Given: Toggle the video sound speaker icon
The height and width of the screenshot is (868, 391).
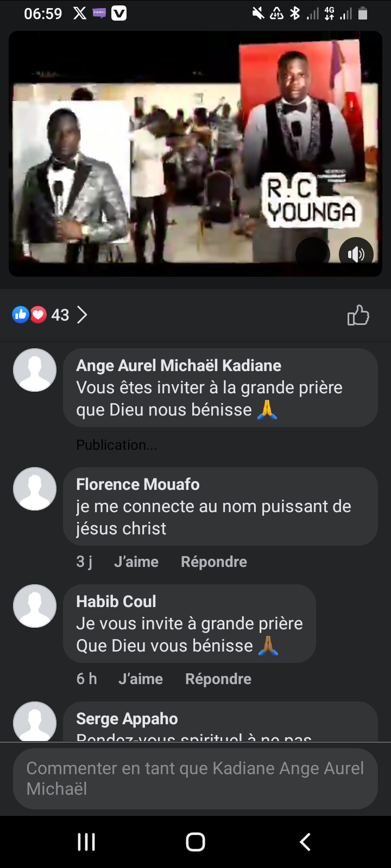Looking at the screenshot, I should (x=356, y=254).
